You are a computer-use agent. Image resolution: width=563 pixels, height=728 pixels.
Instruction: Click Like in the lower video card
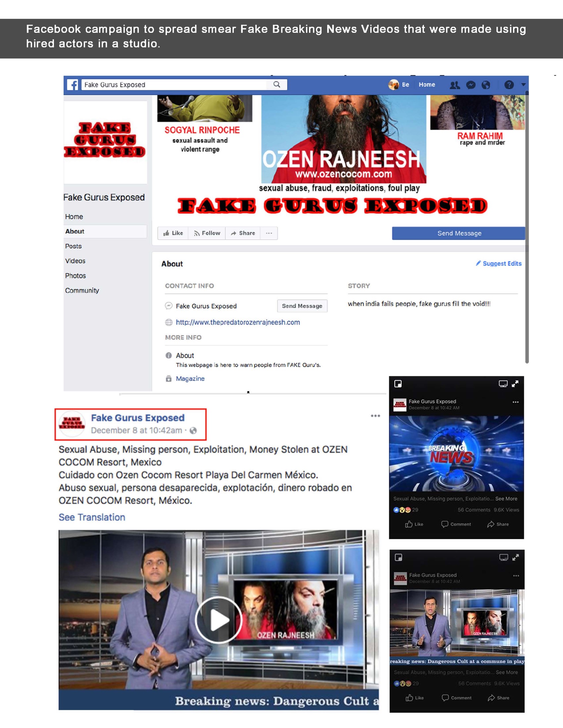point(415,698)
